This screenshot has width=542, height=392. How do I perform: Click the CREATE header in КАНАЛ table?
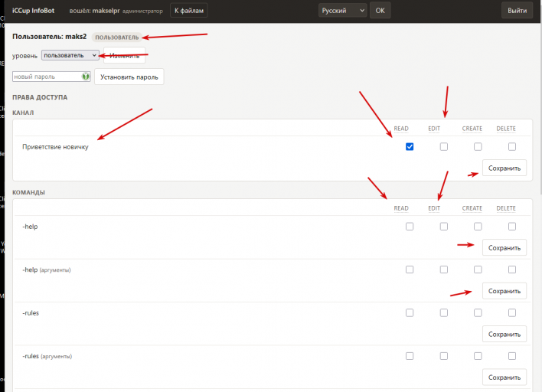point(472,129)
